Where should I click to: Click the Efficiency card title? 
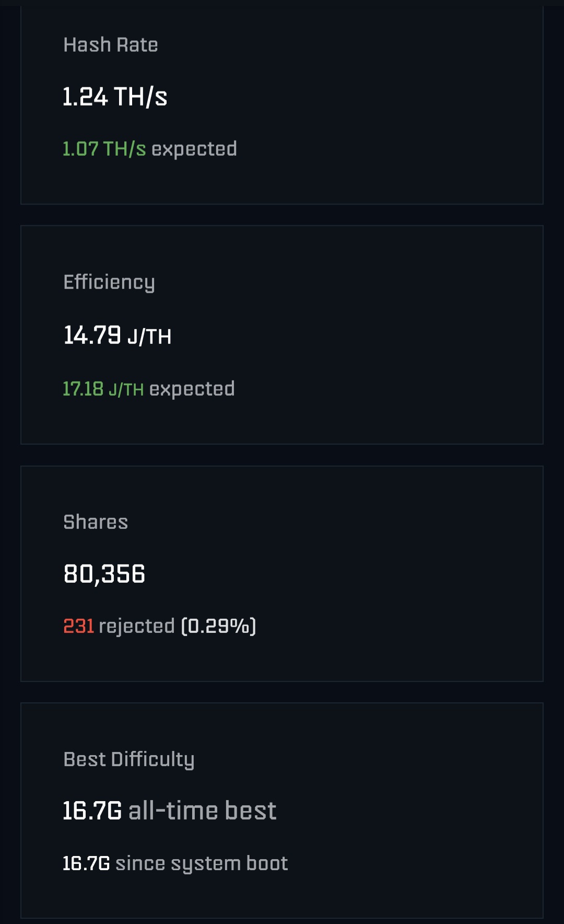click(x=109, y=282)
